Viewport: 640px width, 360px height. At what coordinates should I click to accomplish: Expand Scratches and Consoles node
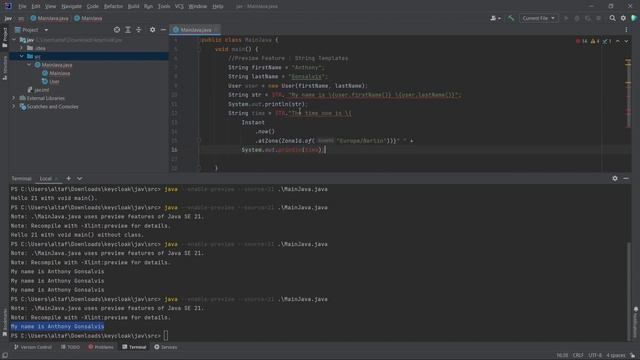pos(13,107)
